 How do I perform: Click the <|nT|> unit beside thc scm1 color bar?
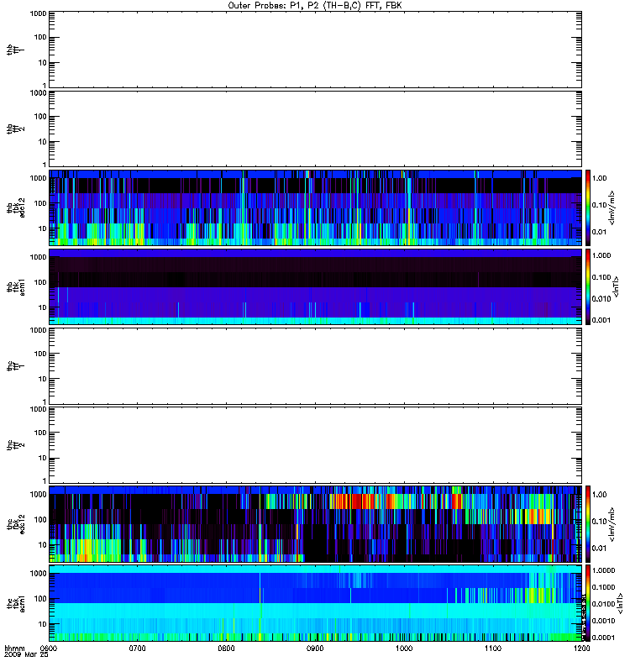coord(620,603)
